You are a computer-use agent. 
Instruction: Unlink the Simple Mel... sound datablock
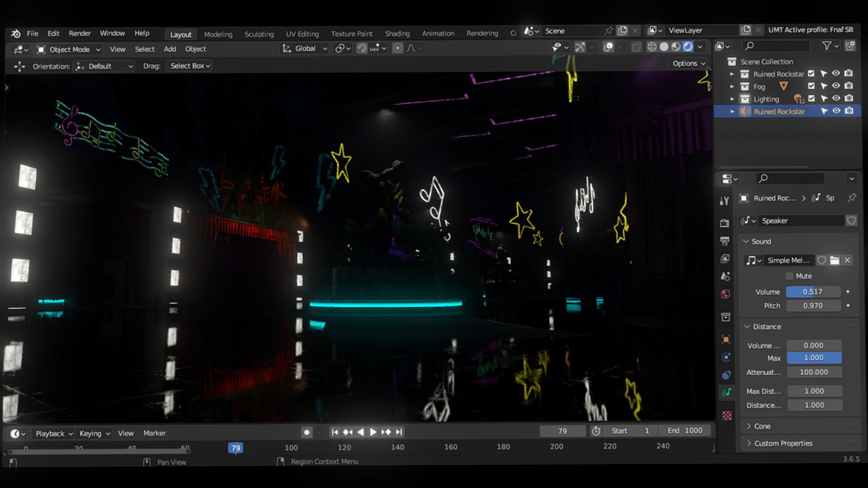[848, 260]
